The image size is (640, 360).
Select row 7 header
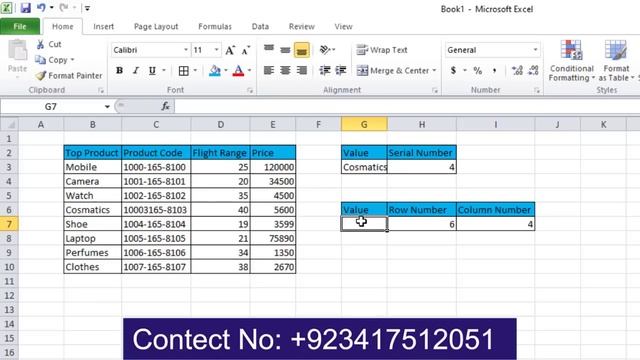pyautogui.click(x=9, y=224)
